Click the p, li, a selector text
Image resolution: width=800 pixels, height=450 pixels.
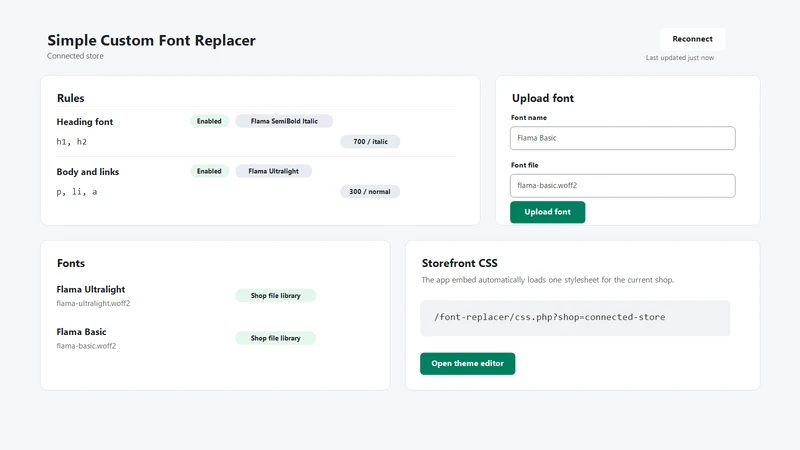(x=77, y=192)
